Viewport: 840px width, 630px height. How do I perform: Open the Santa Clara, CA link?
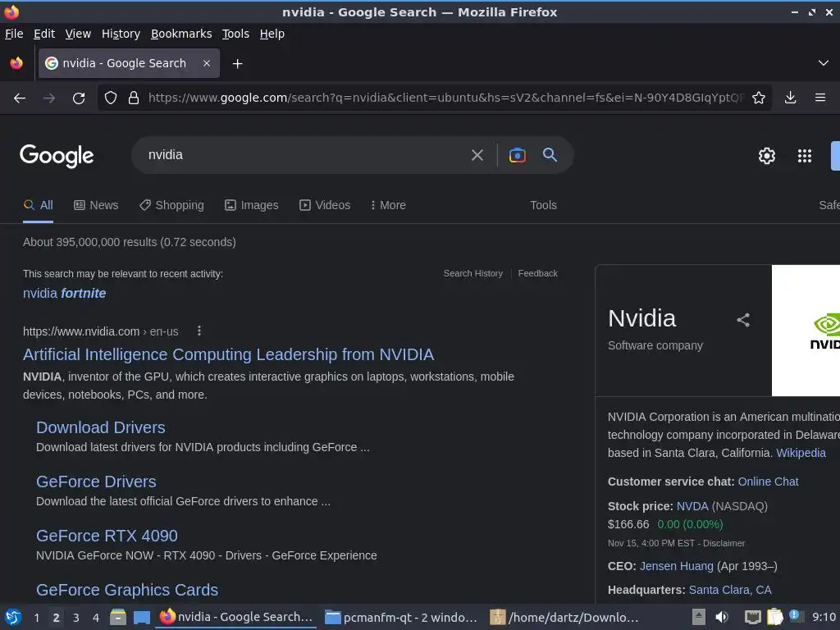[729, 590]
